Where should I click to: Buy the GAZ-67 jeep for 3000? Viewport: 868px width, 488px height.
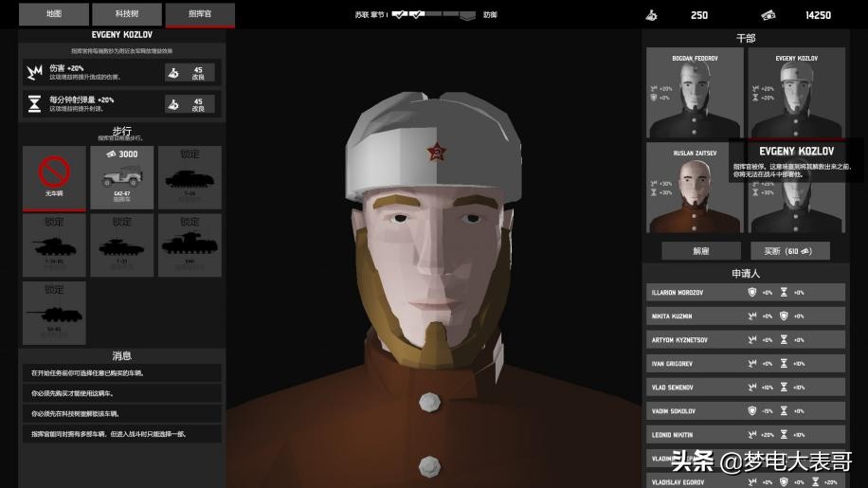122,177
